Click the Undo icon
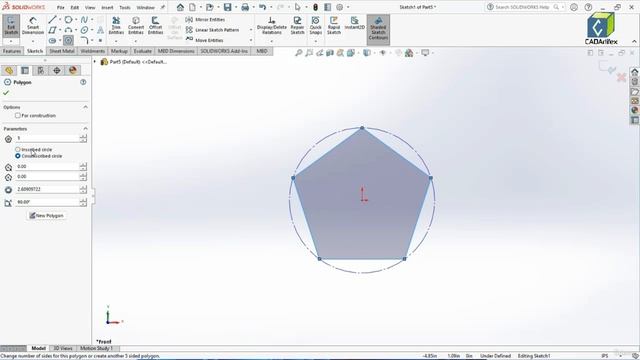 click(262, 7)
